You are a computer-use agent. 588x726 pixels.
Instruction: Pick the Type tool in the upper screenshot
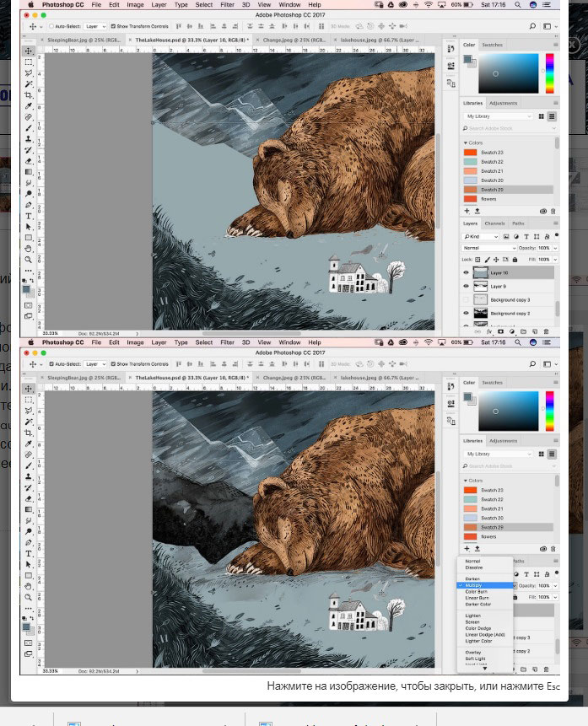tap(29, 216)
